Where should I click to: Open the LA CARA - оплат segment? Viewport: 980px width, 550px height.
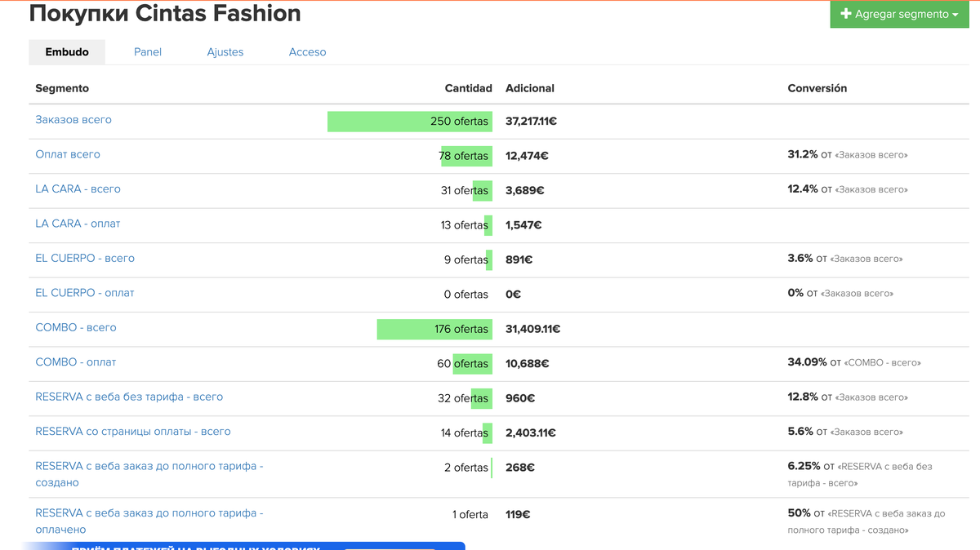point(78,224)
